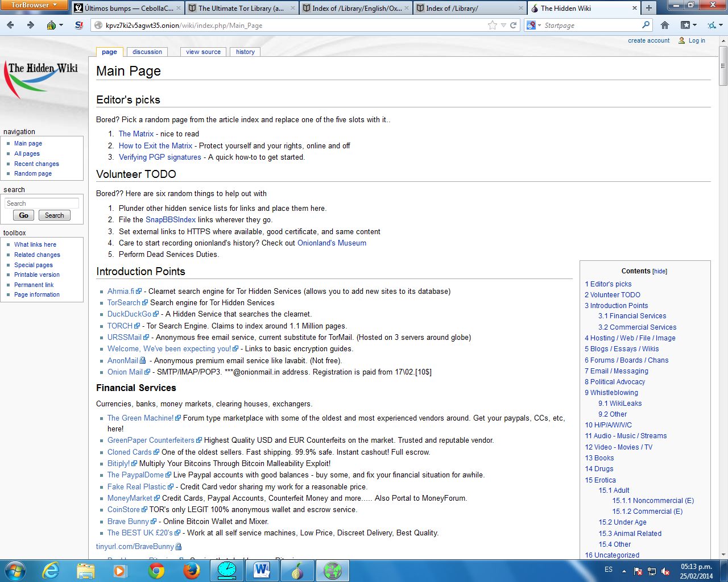
Task: Hide the Contents table
Action: tap(660, 272)
